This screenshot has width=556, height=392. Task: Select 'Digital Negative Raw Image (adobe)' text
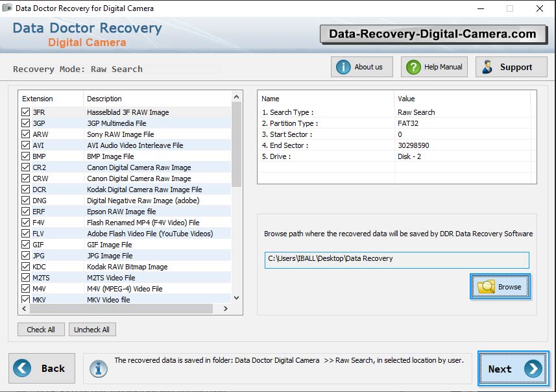coord(143,201)
